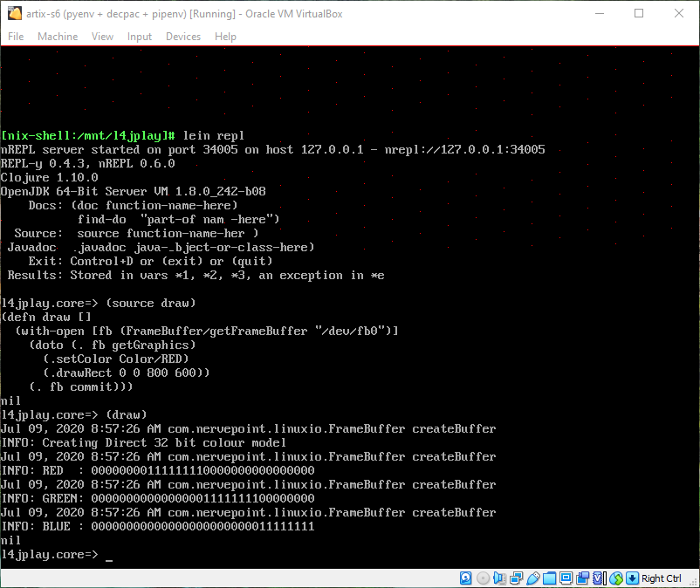Viewport: 700px width, 588px height.
Task: Click the optical disk indicator icon
Action: click(483, 578)
